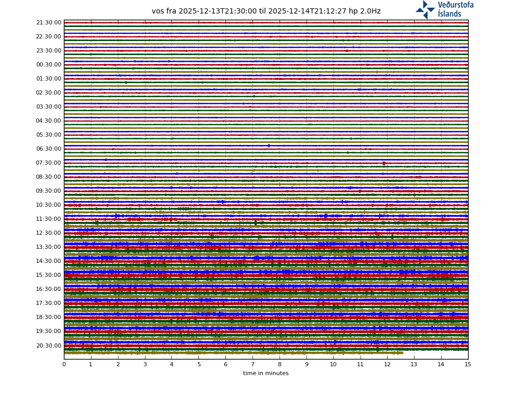
Task: Select the 17:30:00 row label
Action: (49, 303)
